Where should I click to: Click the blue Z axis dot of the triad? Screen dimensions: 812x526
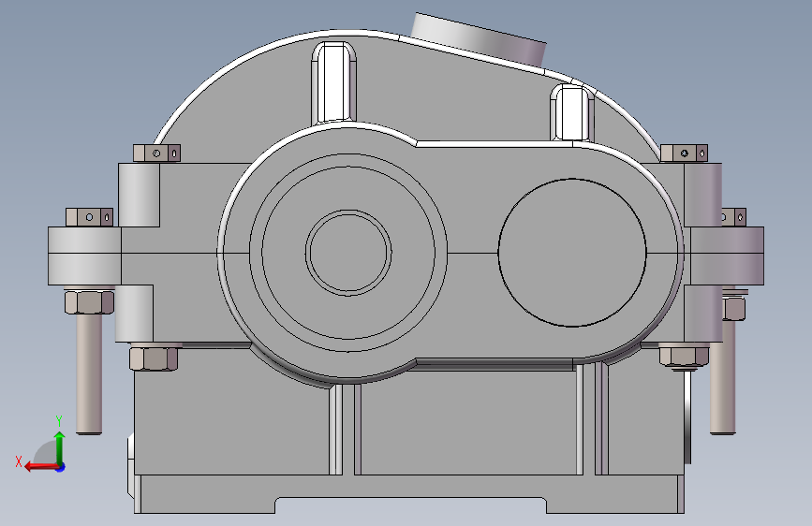point(61,467)
